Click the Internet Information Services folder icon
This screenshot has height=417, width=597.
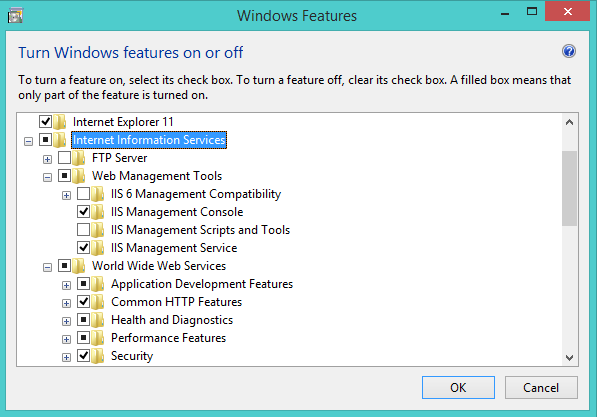(x=60, y=140)
